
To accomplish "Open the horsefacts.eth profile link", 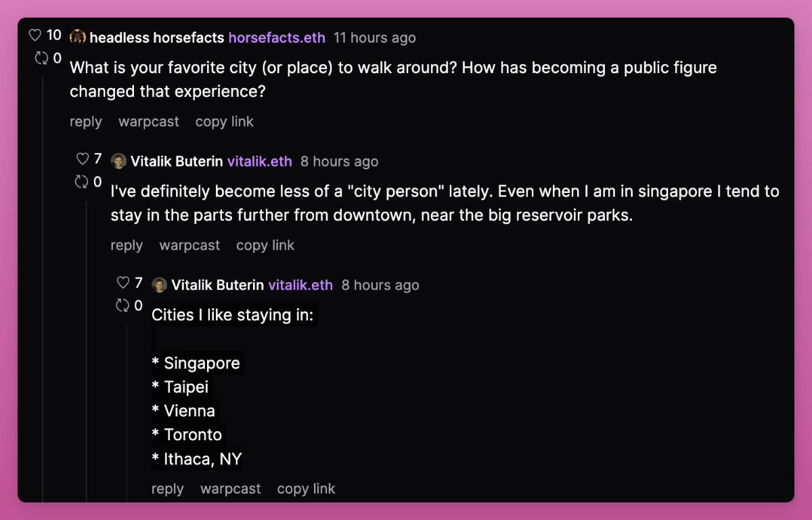I will [277, 37].
